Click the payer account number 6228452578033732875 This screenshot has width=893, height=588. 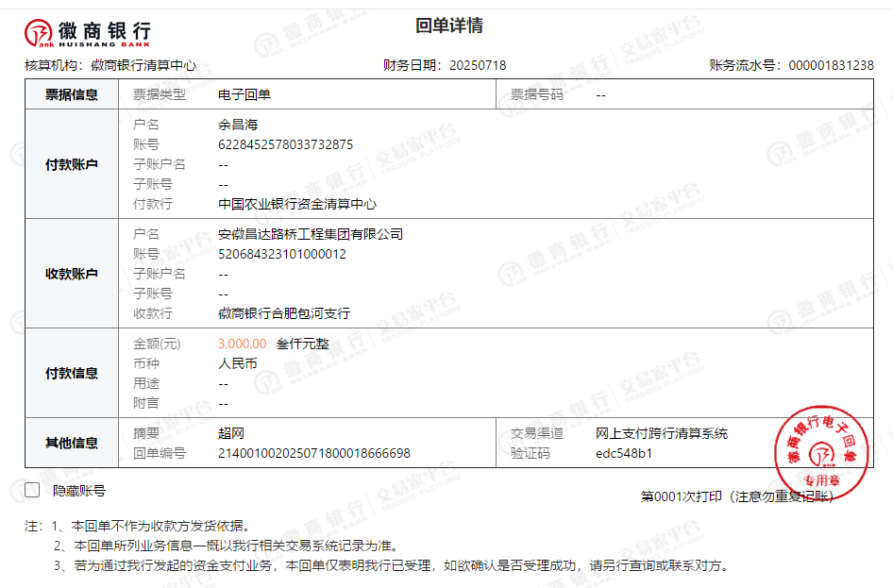(285, 144)
